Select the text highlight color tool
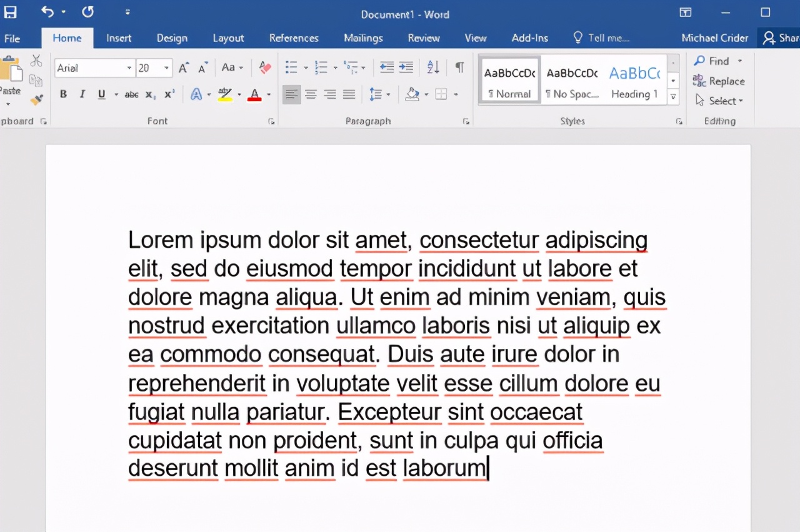The height and width of the screenshot is (532, 800). (x=223, y=94)
